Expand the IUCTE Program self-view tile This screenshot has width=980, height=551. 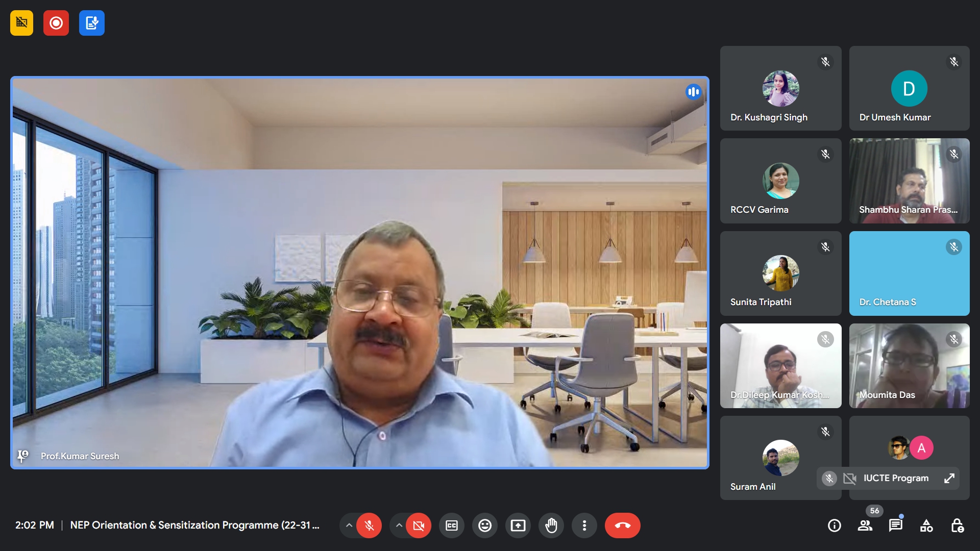(949, 479)
